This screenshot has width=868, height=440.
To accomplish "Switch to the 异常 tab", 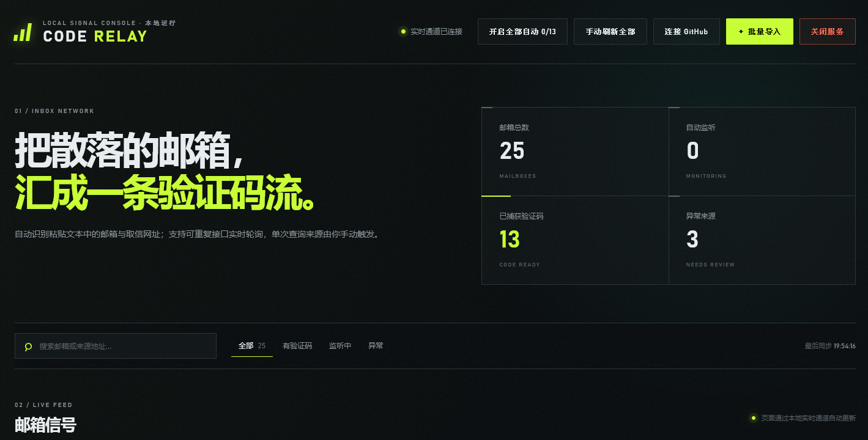I will click(x=376, y=346).
